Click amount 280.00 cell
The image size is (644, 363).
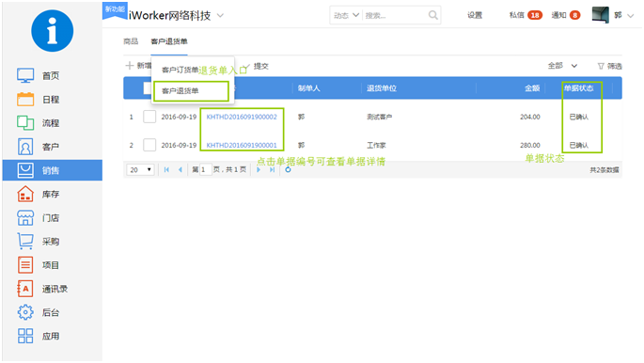530,146
